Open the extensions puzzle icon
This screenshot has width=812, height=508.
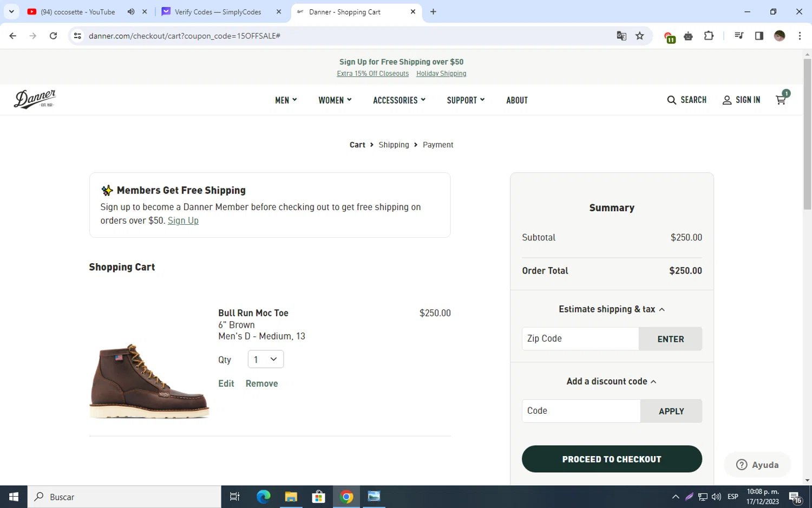click(x=709, y=36)
